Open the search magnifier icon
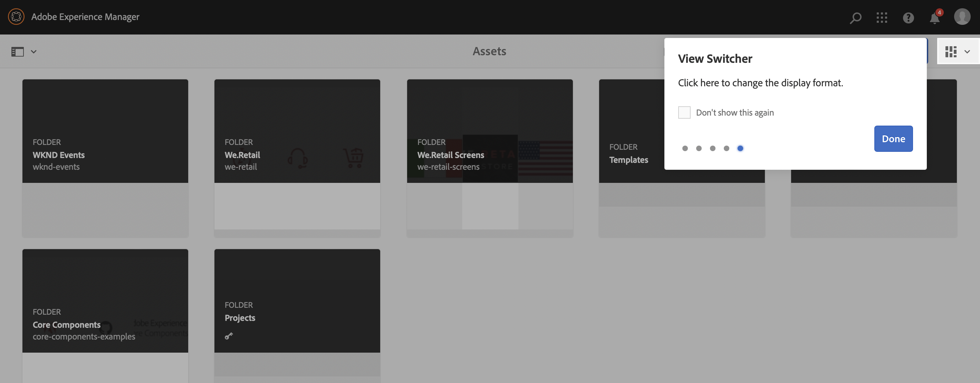Screen dimensions: 980x383 click(855, 18)
